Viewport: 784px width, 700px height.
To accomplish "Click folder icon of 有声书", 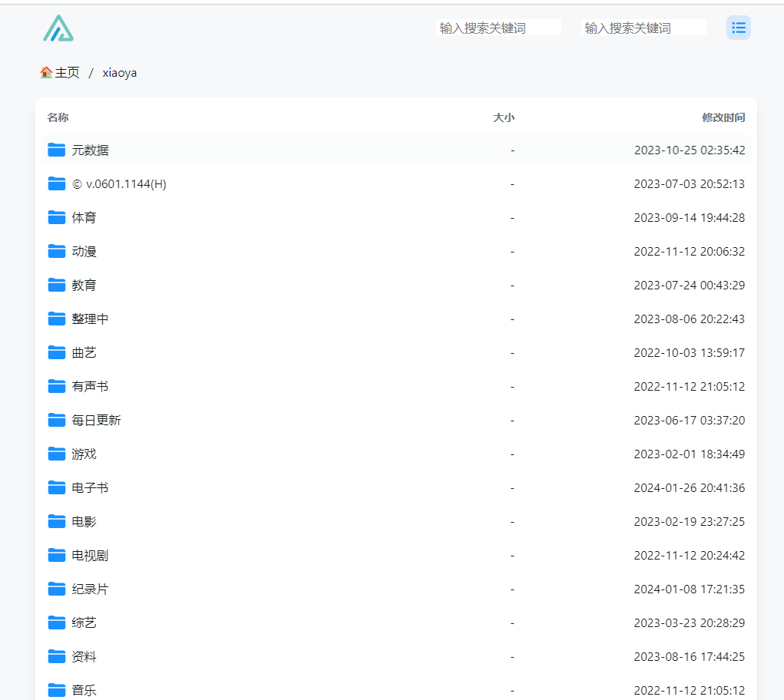I will (57, 386).
